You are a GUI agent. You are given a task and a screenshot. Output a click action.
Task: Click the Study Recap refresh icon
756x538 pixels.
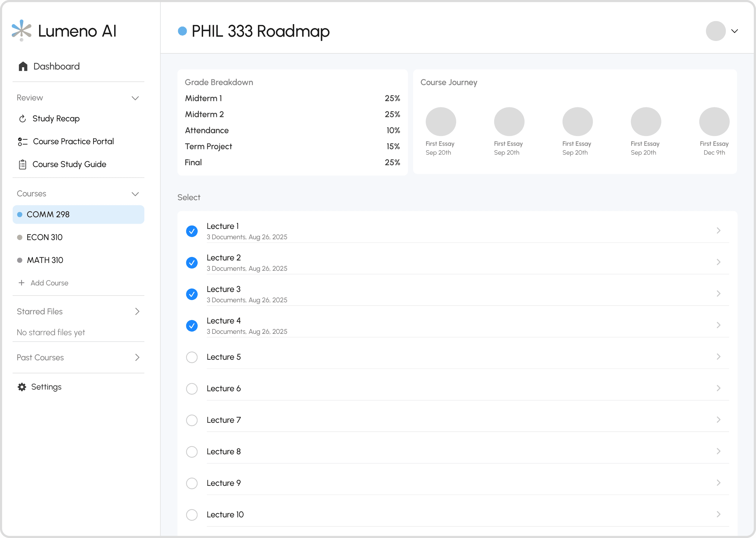coord(23,119)
